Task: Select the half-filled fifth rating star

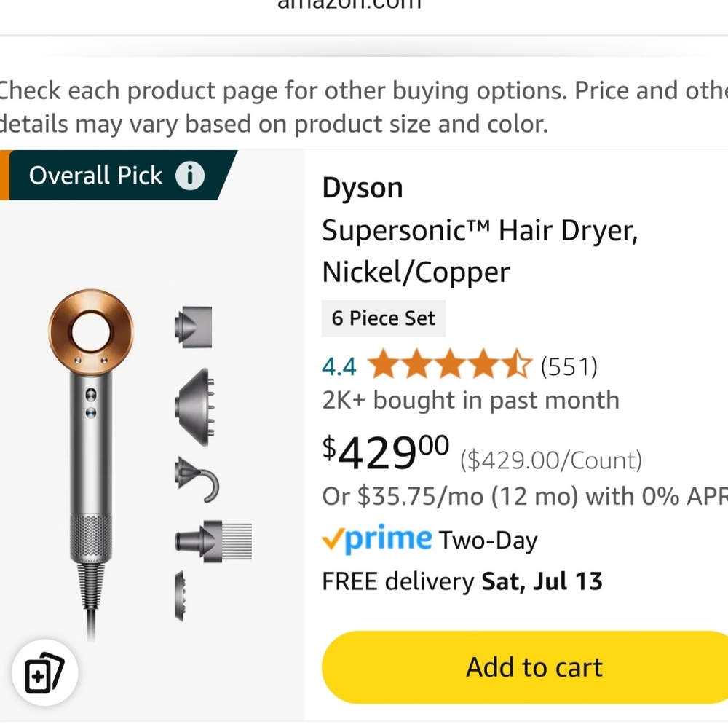Action: (518, 364)
